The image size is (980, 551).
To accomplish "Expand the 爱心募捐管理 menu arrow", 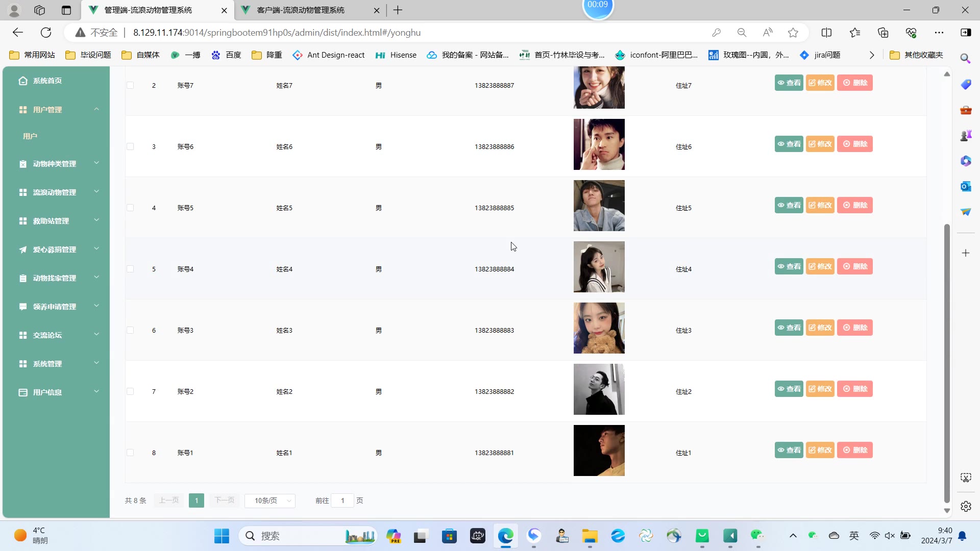I will (x=96, y=249).
